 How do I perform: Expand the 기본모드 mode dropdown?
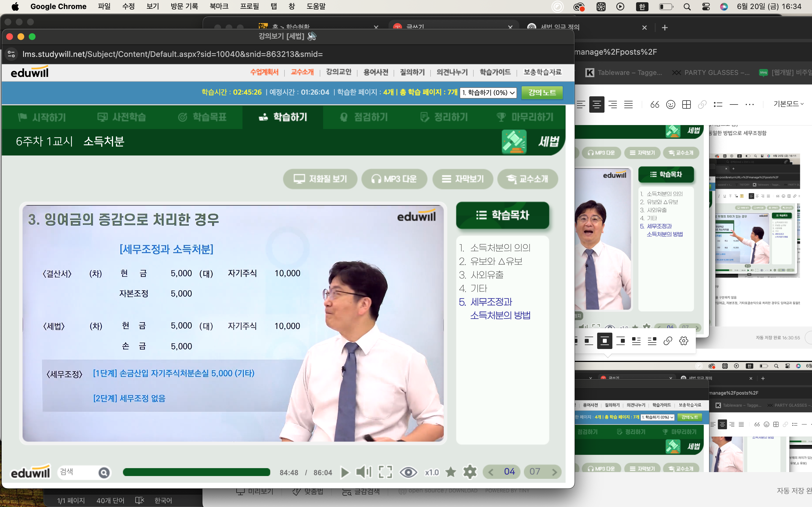789,104
